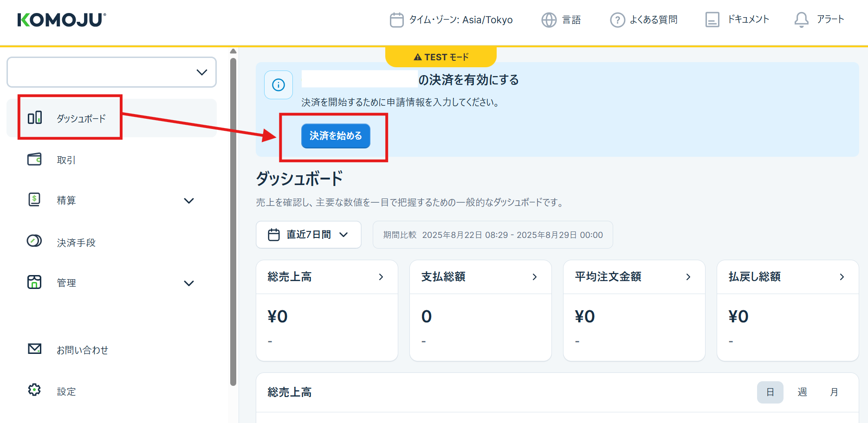Click the language globe icon
The width and height of the screenshot is (868, 423).
549,20
